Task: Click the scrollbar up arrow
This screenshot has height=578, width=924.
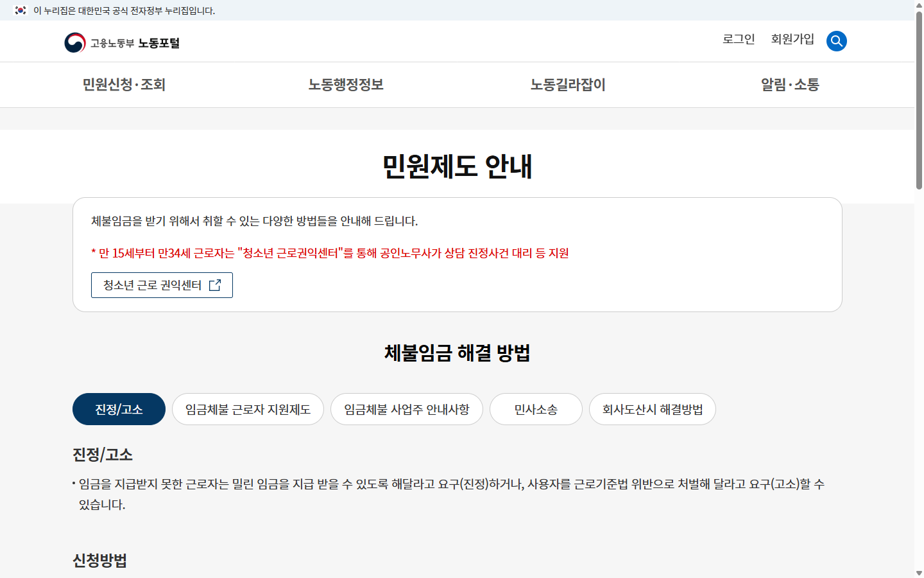Action: click(919, 4)
